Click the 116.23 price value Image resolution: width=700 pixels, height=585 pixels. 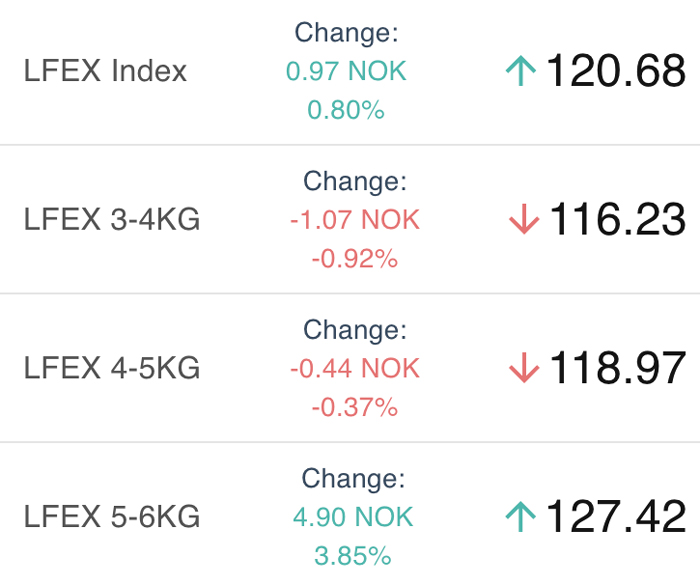[x=618, y=219]
